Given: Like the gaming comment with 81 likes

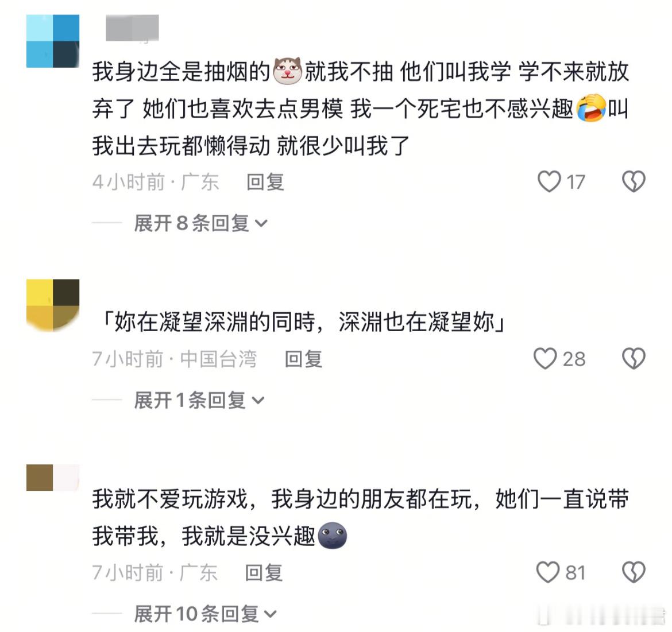Looking at the screenshot, I should 548,572.
